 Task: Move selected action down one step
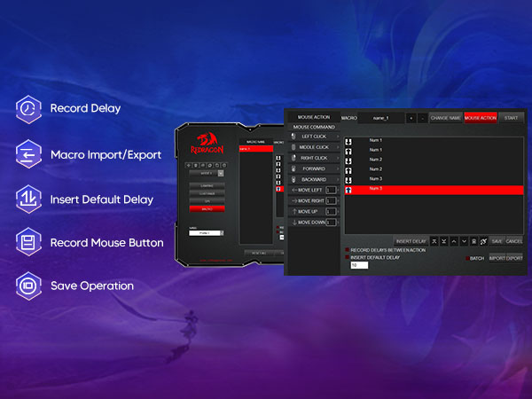(x=465, y=240)
